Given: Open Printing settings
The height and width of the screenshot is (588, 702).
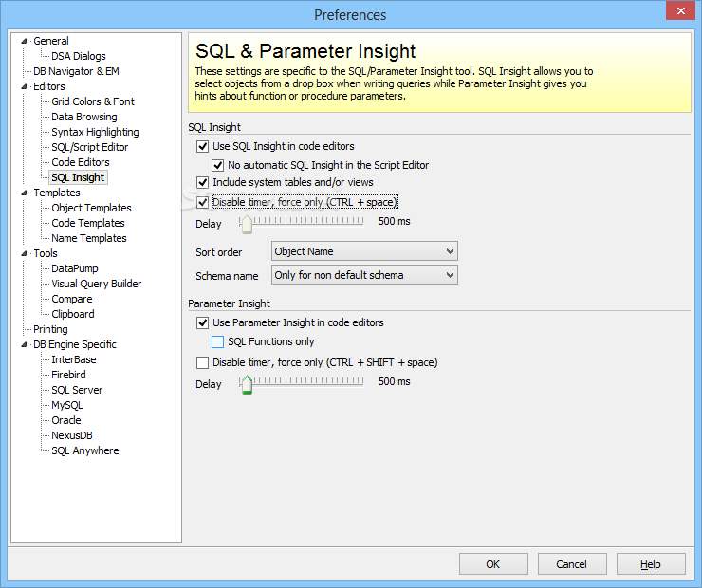Looking at the screenshot, I should coord(50,329).
